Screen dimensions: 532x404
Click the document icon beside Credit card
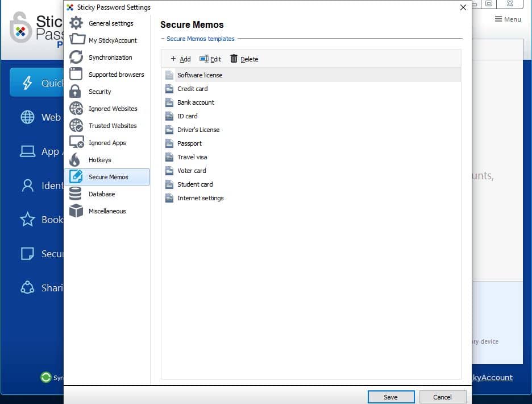coord(169,89)
